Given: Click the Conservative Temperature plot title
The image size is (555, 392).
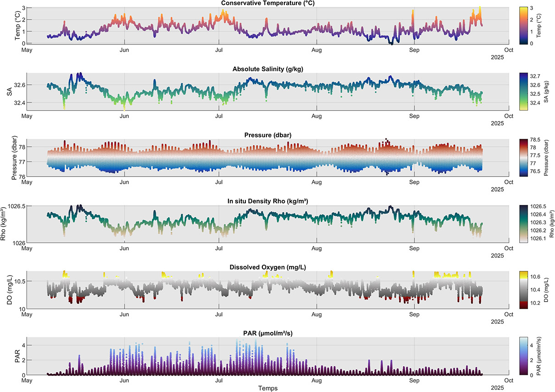Looking at the screenshot, I should [268, 3].
